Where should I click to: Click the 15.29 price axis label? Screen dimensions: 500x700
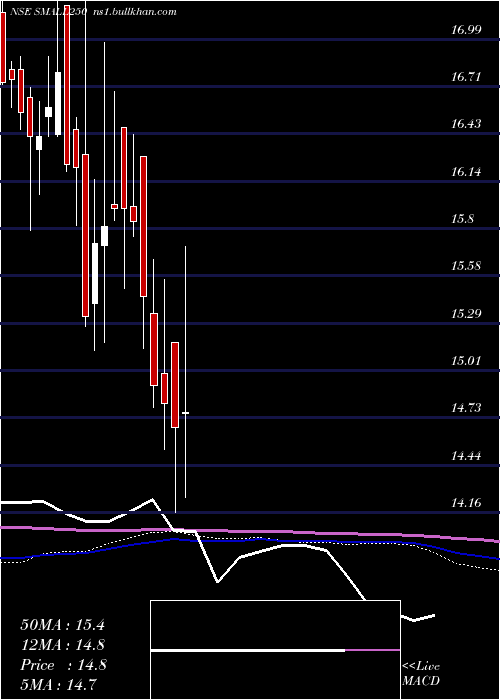[466, 313]
